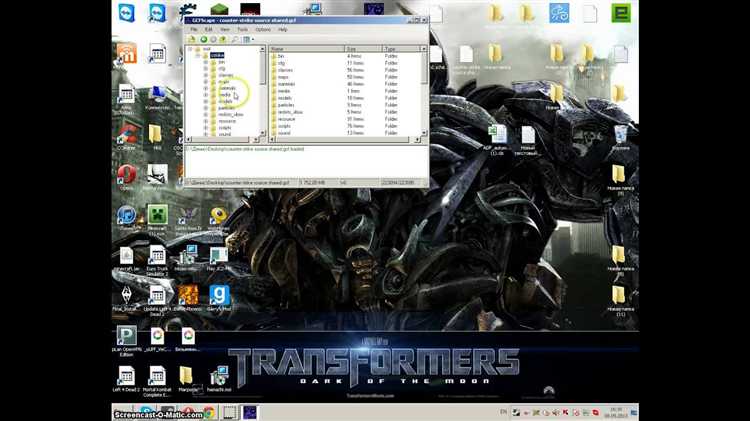Click the greyed Forward arrow toolbar icon

[x=213, y=39]
